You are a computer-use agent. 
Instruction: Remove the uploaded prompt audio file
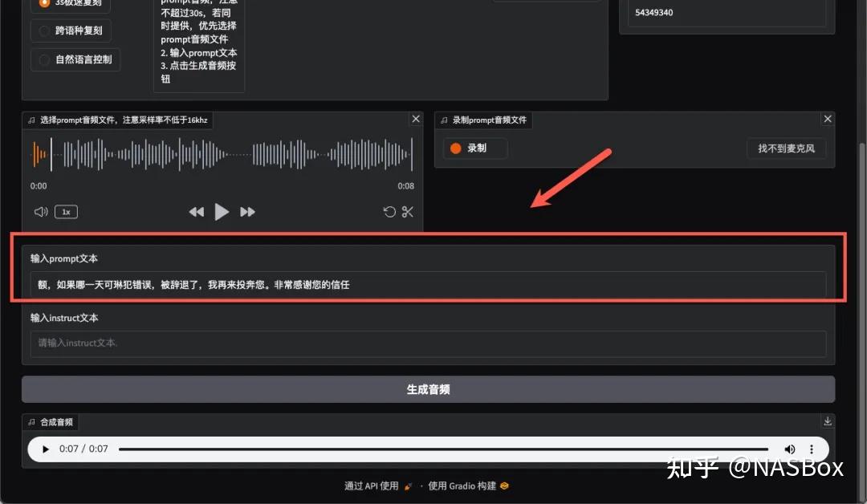click(x=415, y=119)
